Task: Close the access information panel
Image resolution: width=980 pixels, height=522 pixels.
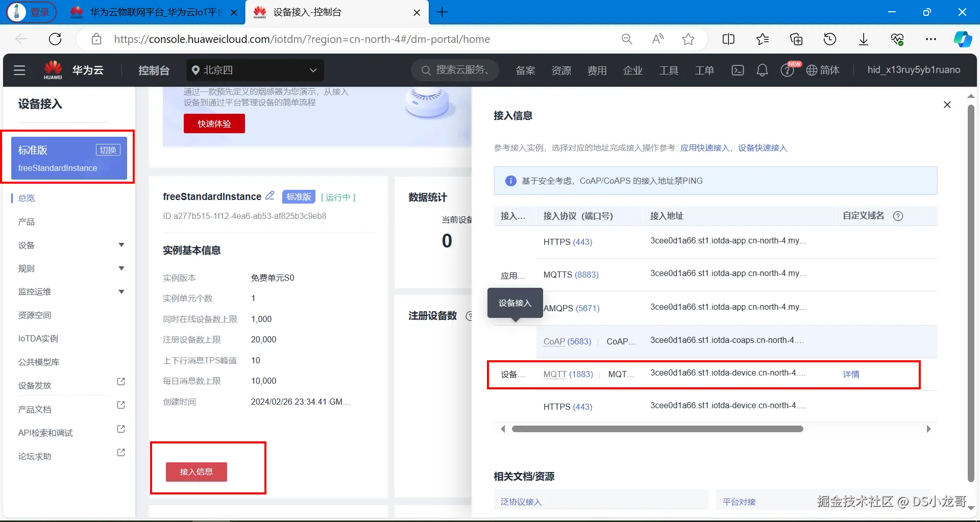Action: click(947, 105)
